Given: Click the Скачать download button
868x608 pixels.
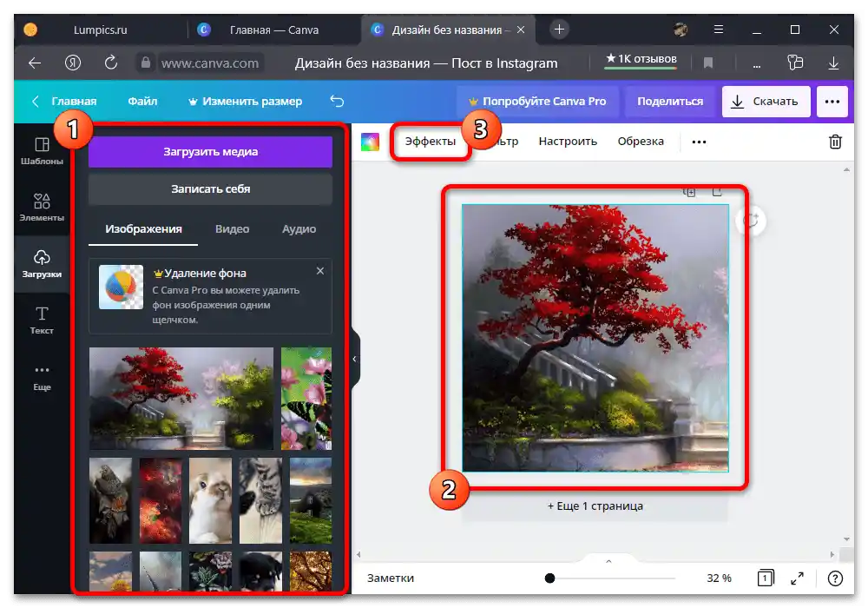Looking at the screenshot, I should (766, 102).
